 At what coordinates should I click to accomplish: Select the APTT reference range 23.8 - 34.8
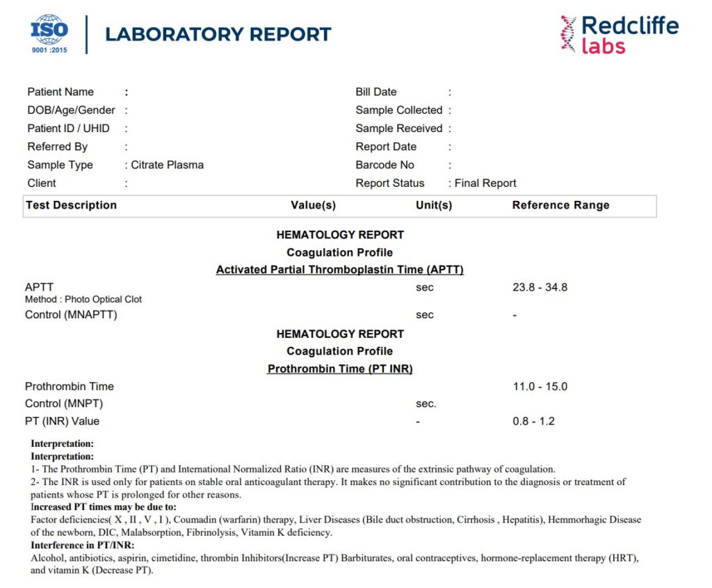tap(540, 287)
